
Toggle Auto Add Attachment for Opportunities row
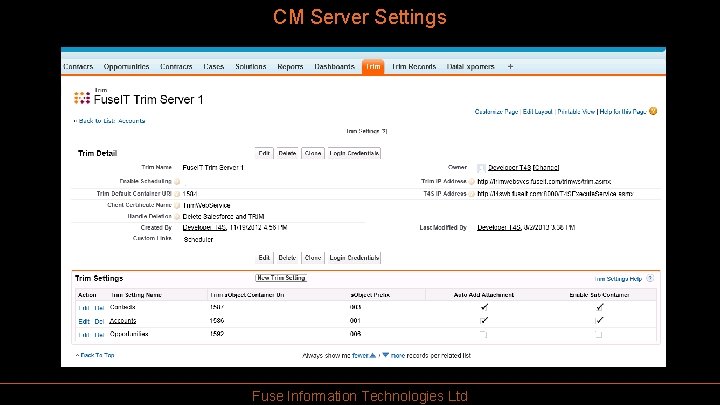(x=483, y=334)
